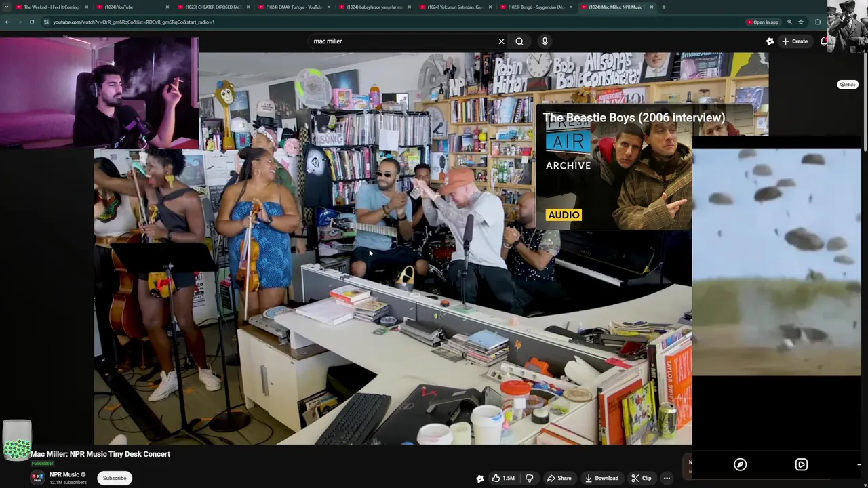Switch to the 'Bengü - Saygımdan' tab

pyautogui.click(x=536, y=7)
